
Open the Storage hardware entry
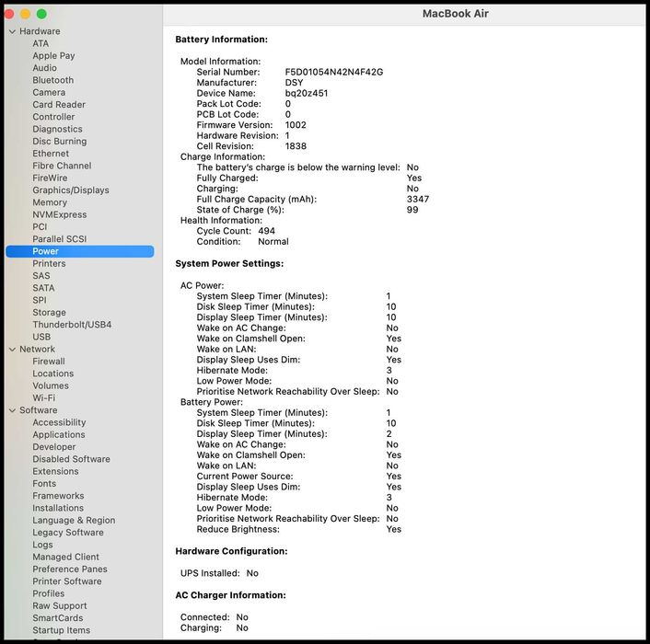tap(49, 313)
